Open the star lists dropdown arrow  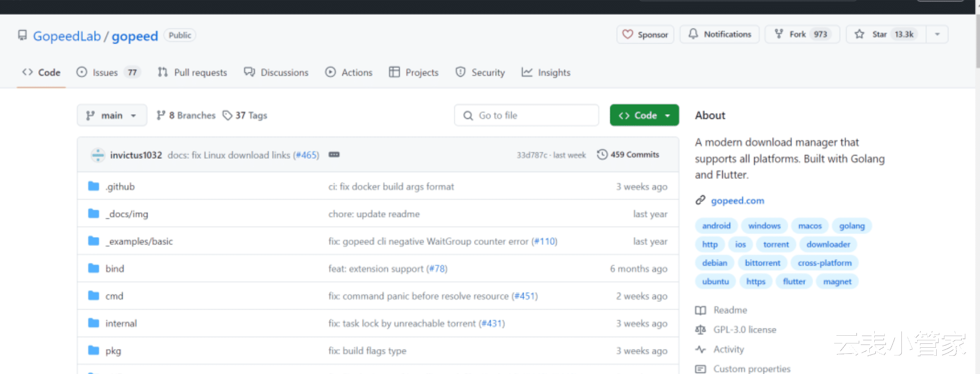(937, 34)
